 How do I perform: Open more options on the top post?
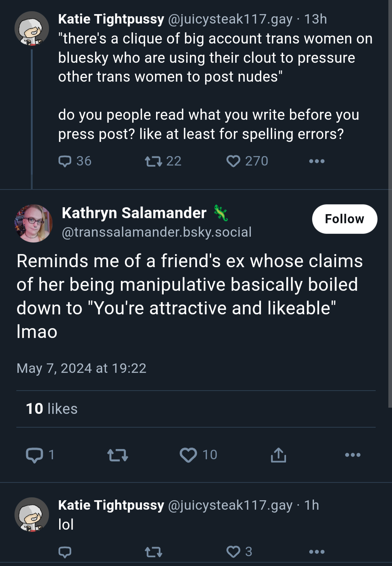(317, 161)
